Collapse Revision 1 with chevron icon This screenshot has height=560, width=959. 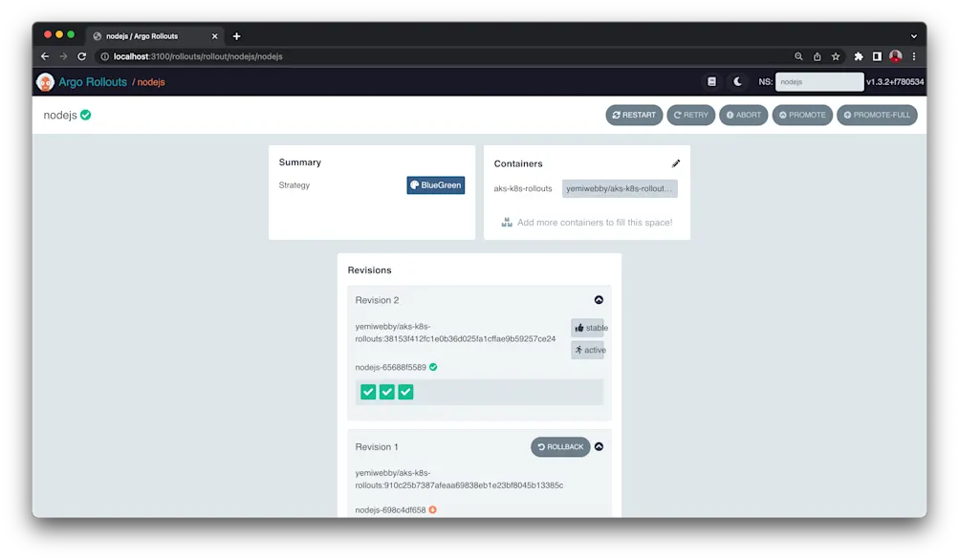point(599,447)
